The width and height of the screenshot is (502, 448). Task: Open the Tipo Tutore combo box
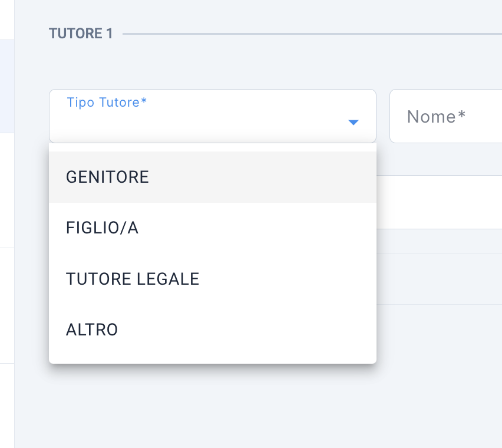click(212, 116)
